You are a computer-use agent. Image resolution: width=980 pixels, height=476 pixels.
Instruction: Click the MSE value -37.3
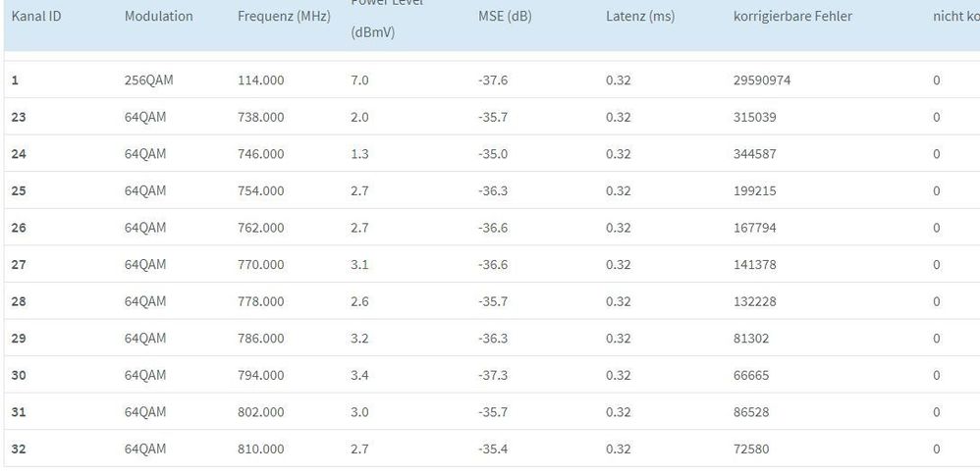click(493, 376)
